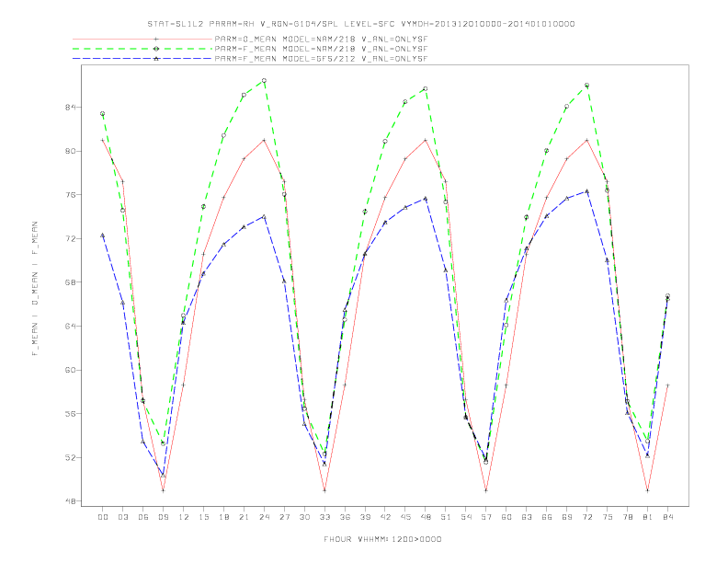The width and height of the screenshot is (728, 563).
Task: Click the x-axis forecast hour label 45
Action: click(405, 517)
